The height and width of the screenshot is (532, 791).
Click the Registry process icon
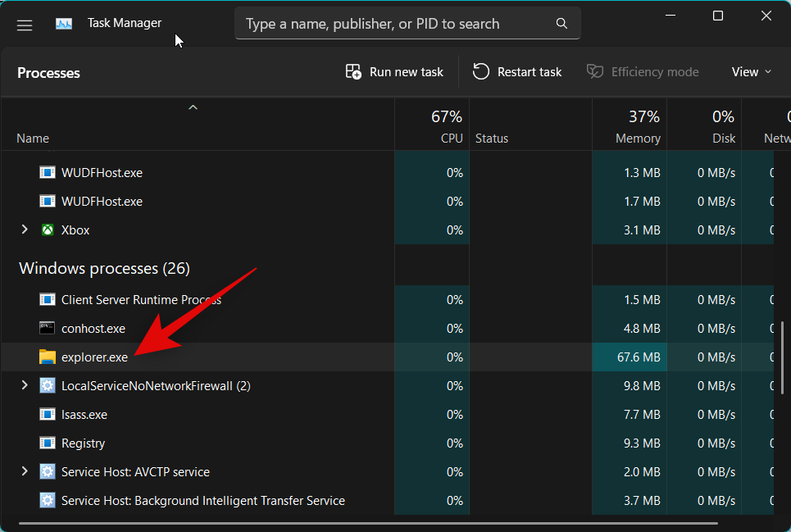tap(48, 443)
